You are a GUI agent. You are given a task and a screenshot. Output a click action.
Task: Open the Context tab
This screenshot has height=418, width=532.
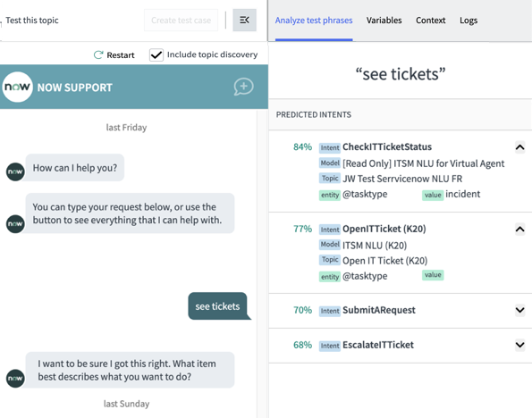click(431, 21)
